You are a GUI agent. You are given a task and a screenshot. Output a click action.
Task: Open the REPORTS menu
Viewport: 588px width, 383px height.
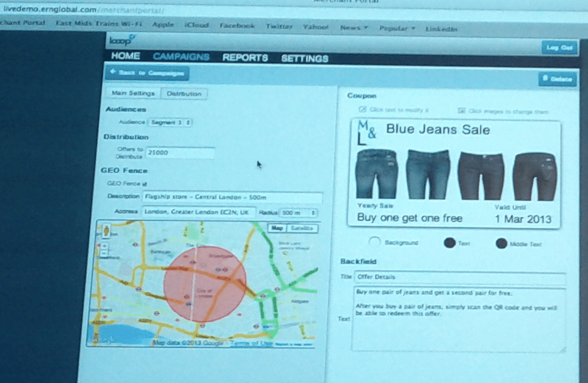click(245, 58)
